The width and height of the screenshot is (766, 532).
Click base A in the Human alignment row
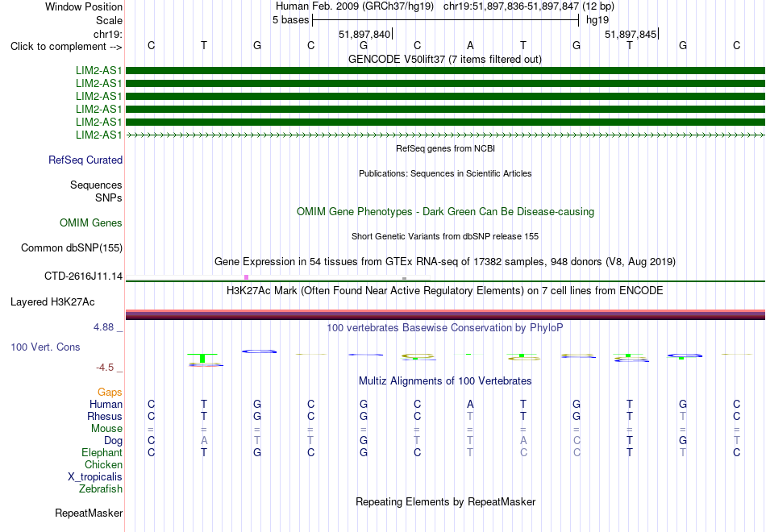(x=470, y=404)
